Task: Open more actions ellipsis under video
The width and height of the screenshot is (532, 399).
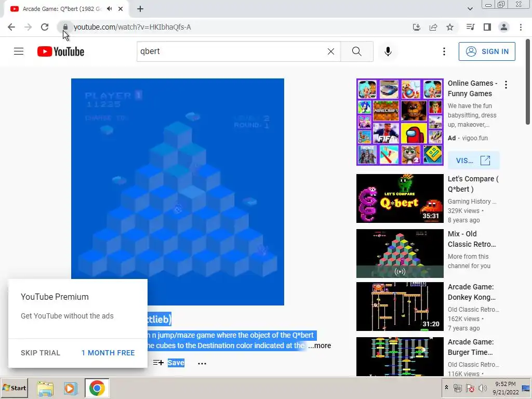Action: coord(202,363)
